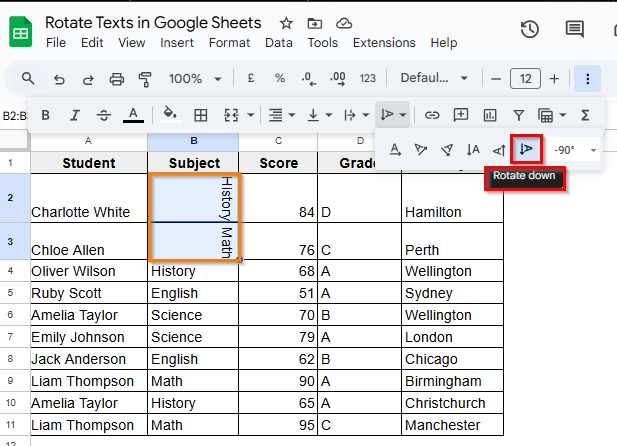Toggle italic formatting
Screen dimensions: 617x446
click(74, 115)
